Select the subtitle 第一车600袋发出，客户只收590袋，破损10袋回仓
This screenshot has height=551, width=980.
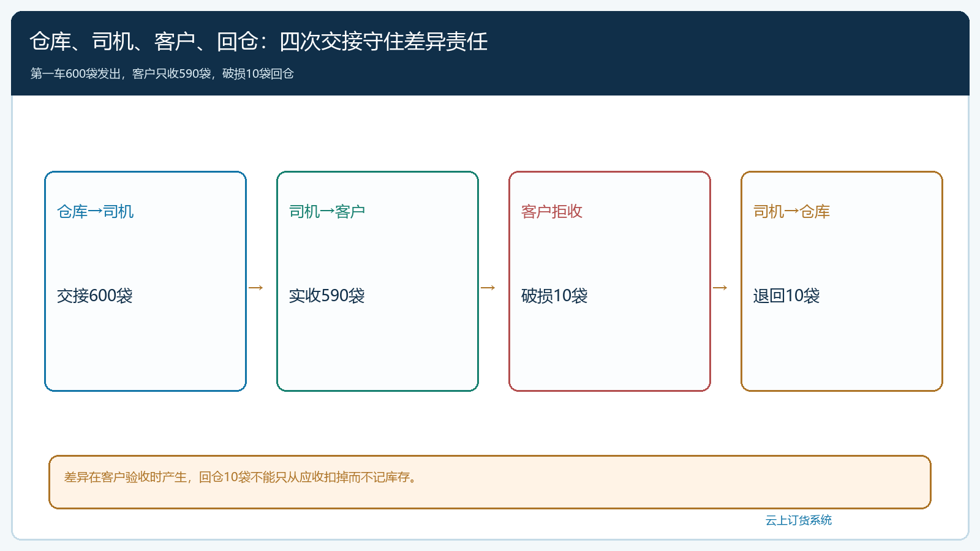[162, 73]
